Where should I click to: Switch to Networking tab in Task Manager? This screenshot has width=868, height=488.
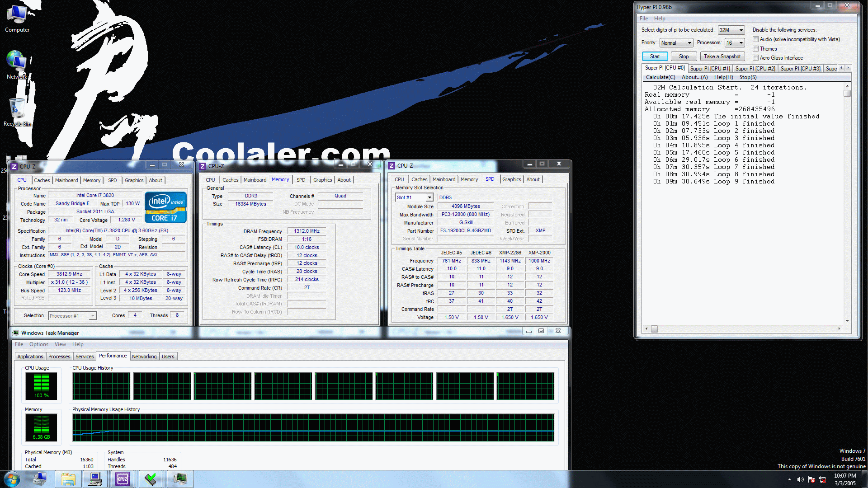[x=144, y=357]
